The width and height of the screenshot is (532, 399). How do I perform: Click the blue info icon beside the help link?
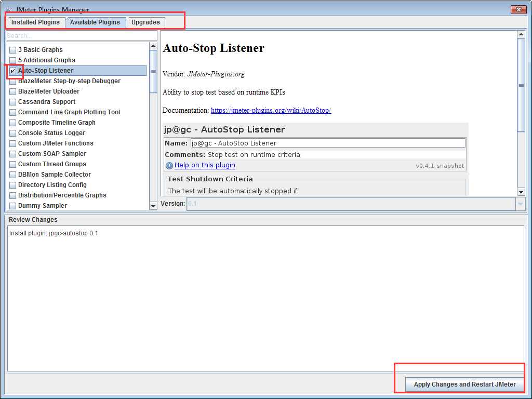pyautogui.click(x=169, y=166)
